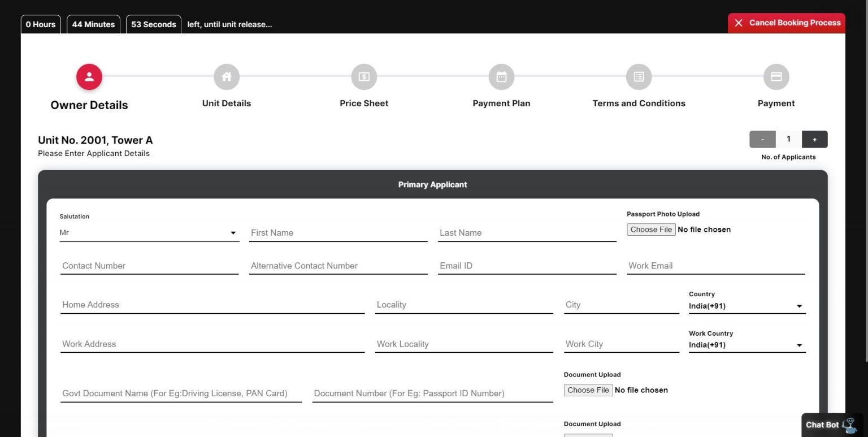Click the Work City input field
This screenshot has width=868, height=437.
[622, 344]
